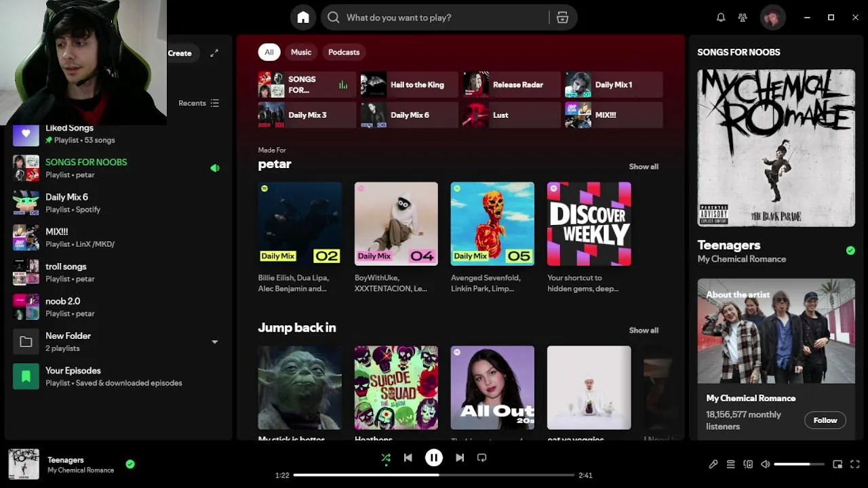Expand the New Folder arrow
This screenshot has width=868, height=488.
pyautogui.click(x=214, y=342)
